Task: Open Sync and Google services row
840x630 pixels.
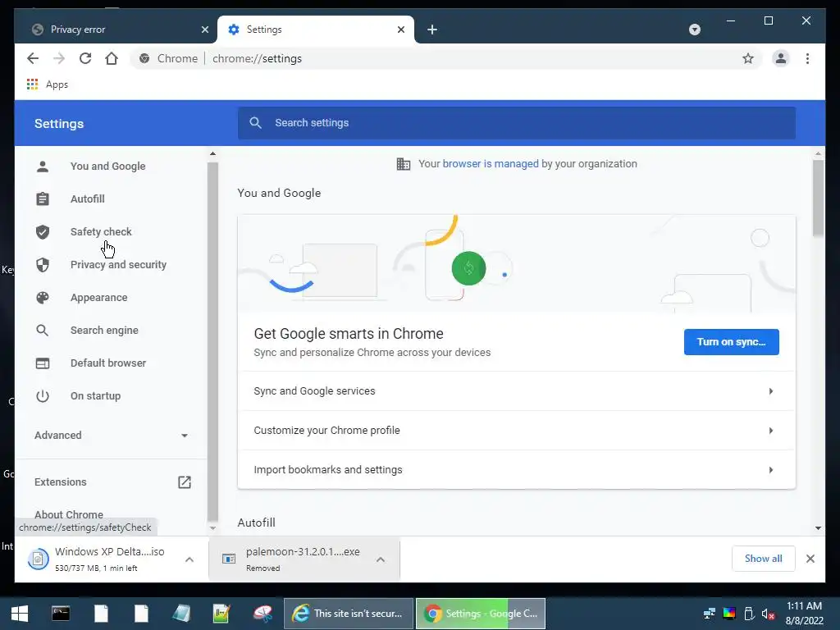Action: pos(517,391)
